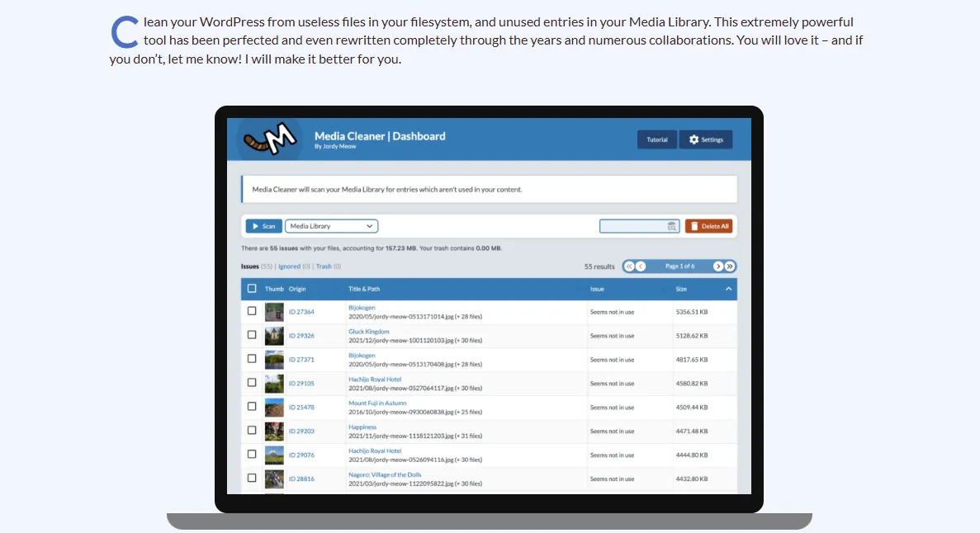This screenshot has height=533, width=980.
Task: Open thumbnail for ID 29105
Action: pos(274,383)
